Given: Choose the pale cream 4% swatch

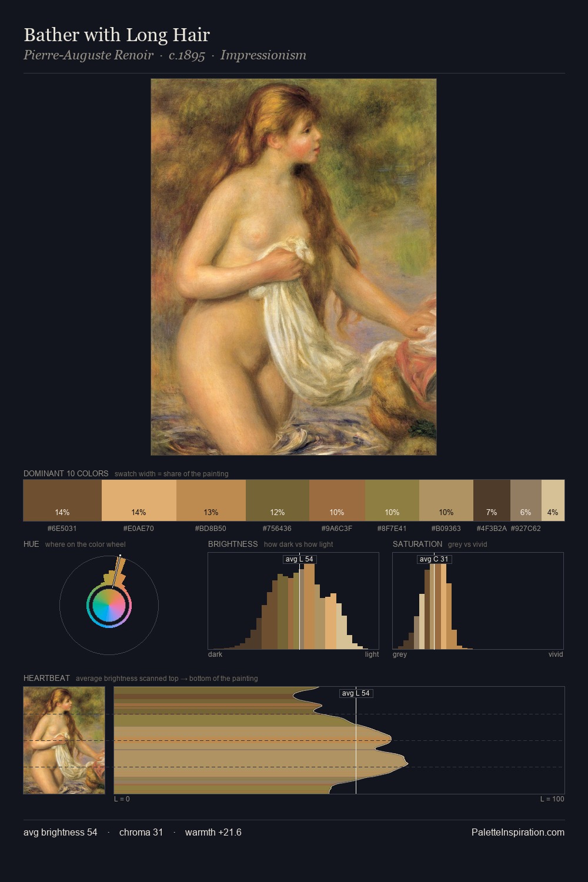Looking at the screenshot, I should (x=553, y=500).
